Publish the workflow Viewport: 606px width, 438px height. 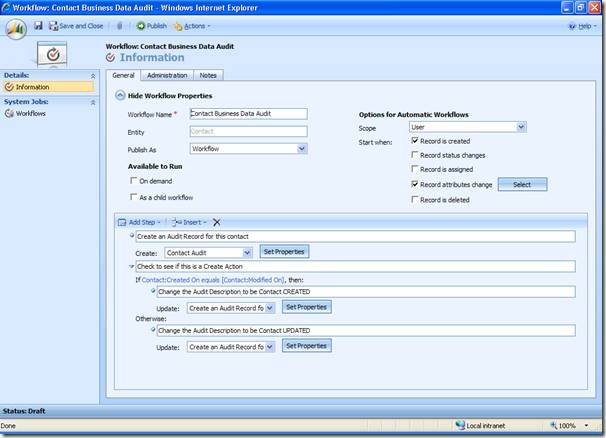click(x=152, y=25)
